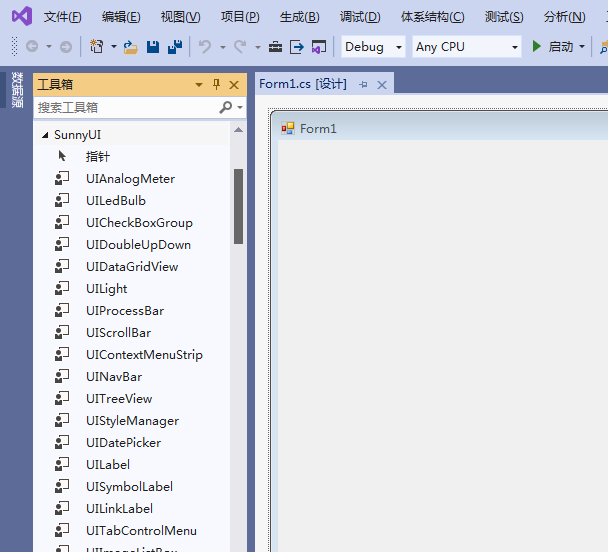Screen dimensions: 608x552
Task: Select UIAnalogMeter control icon
Action: tap(62, 178)
